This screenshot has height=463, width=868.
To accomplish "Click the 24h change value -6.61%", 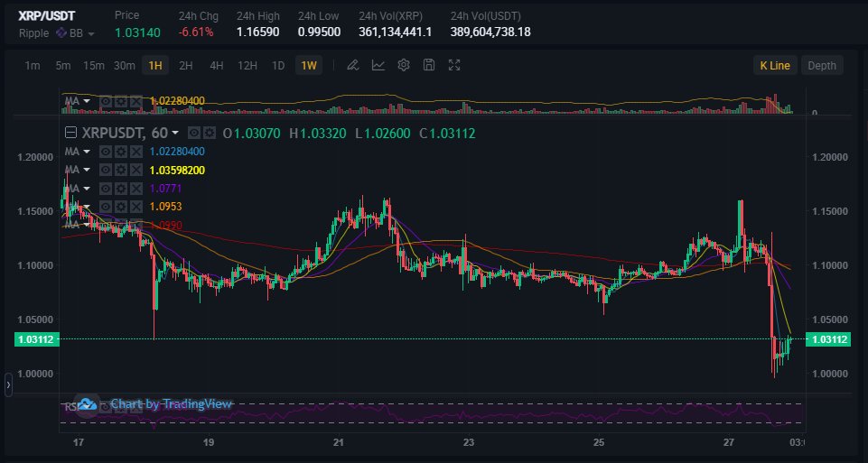I will tap(196, 32).
